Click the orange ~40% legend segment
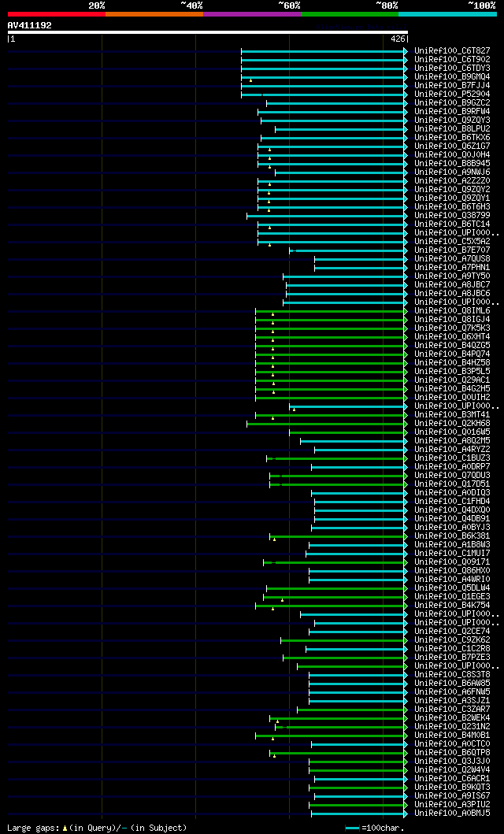This screenshot has width=504, height=834. pos(154,14)
